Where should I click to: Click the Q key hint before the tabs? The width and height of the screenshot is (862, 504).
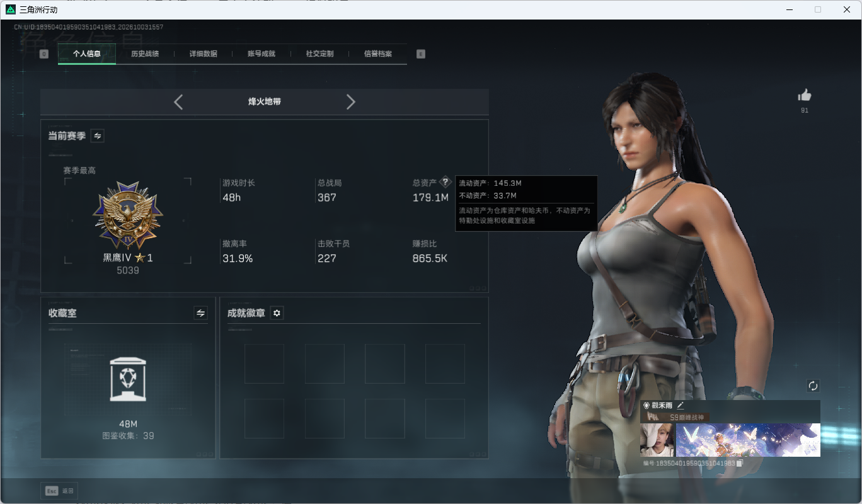[44, 54]
